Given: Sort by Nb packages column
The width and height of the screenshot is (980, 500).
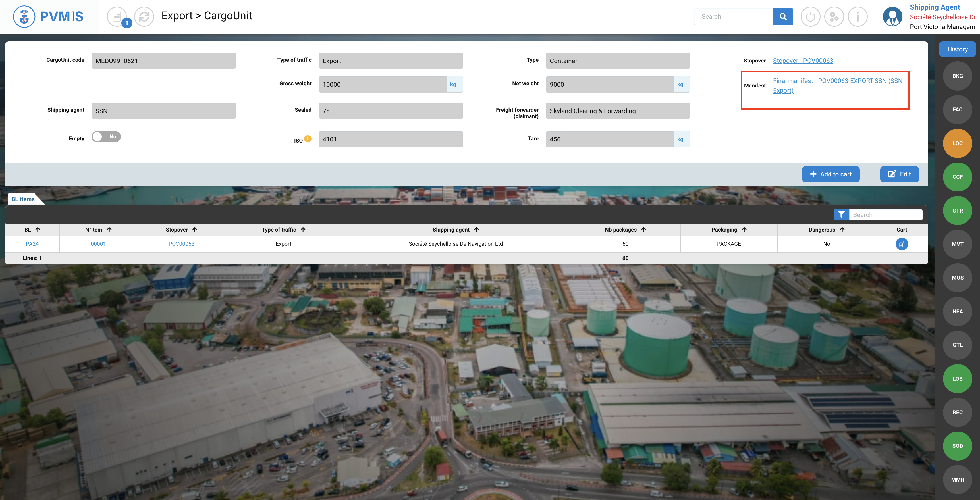Looking at the screenshot, I should pos(643,230).
